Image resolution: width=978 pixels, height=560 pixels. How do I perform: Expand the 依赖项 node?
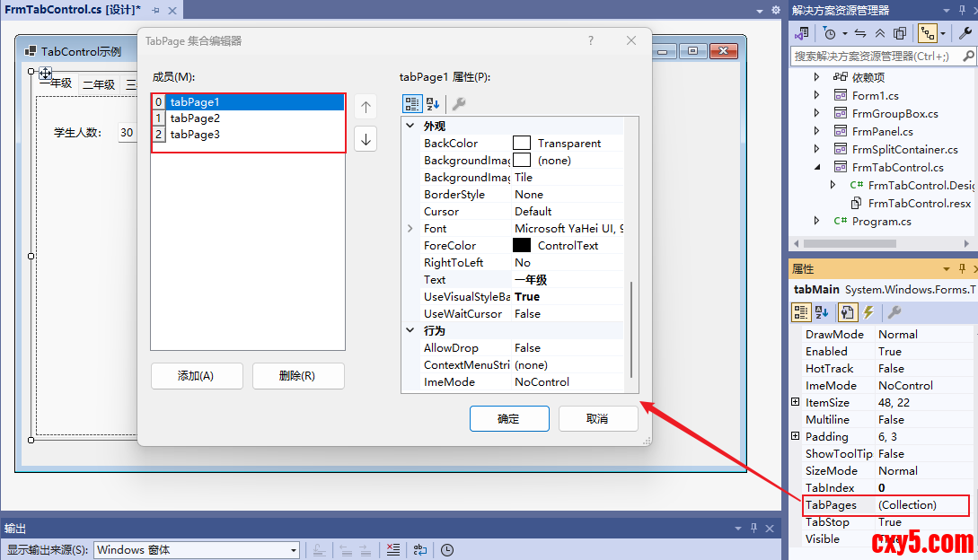[x=817, y=76]
